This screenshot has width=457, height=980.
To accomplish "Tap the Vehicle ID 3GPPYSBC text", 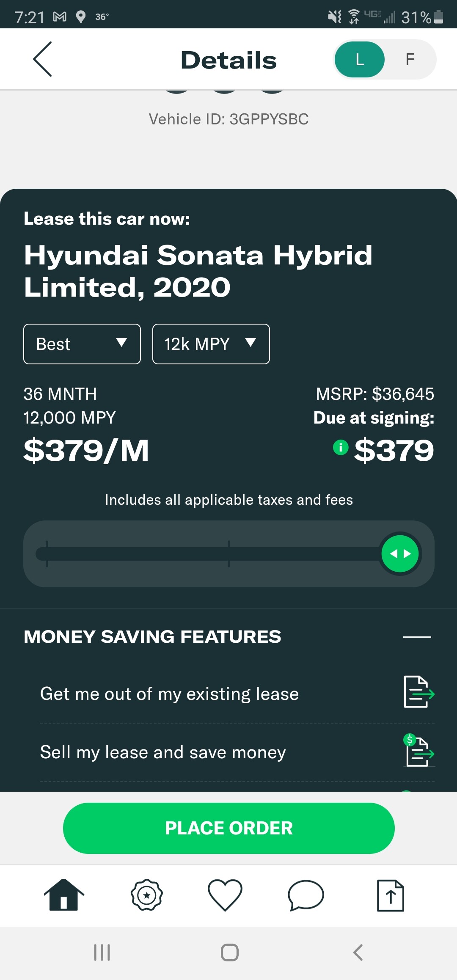I will pyautogui.click(x=228, y=119).
